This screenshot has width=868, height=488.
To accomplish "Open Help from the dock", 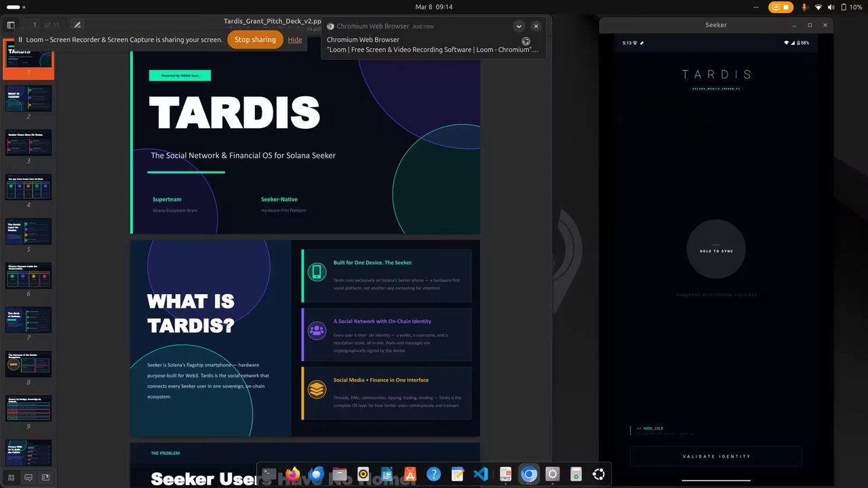I will (434, 474).
